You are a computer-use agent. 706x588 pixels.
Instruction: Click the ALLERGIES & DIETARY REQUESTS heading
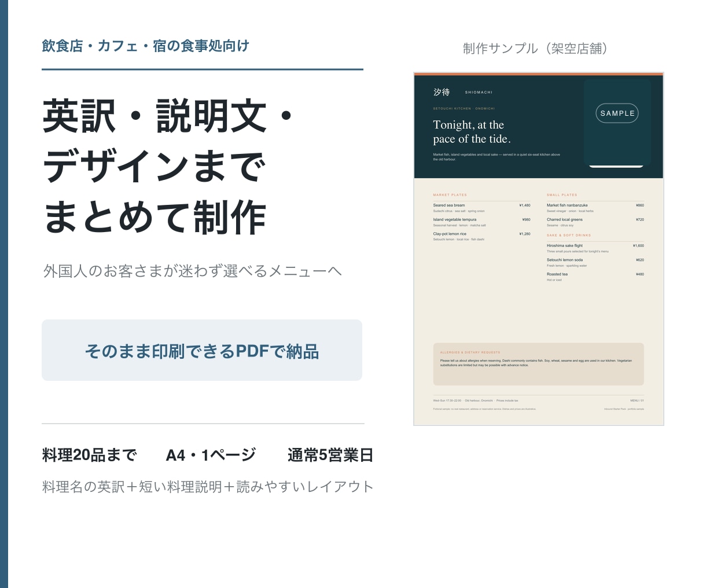pos(470,352)
